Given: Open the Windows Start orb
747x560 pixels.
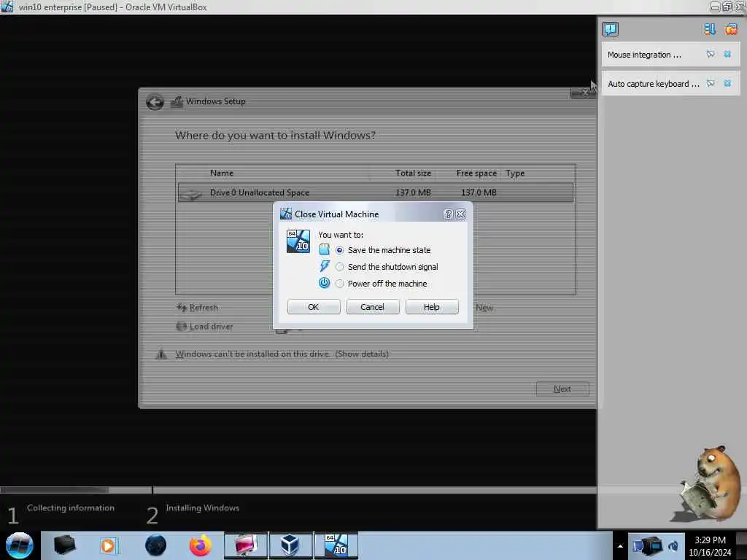Looking at the screenshot, I should coord(20,545).
